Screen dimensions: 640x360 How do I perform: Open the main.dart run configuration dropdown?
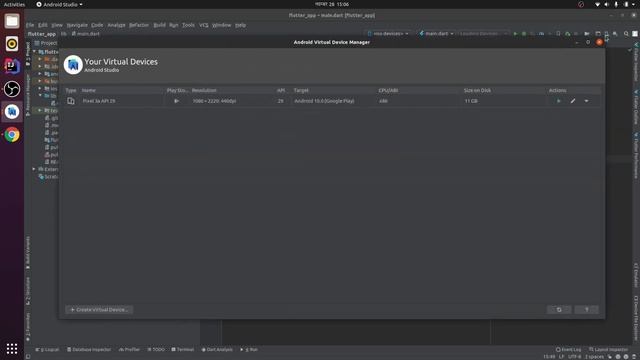tap(436, 33)
